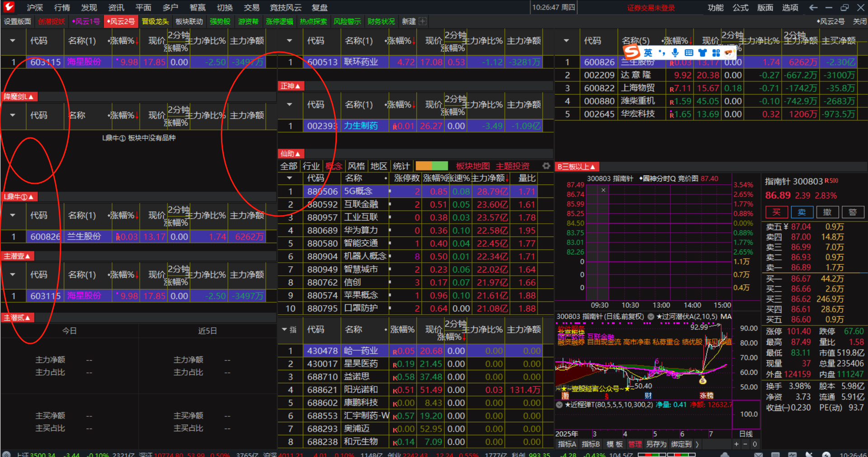868x457 pixels.
Task: Click the back arrow in title bar
Action: pyautogui.click(x=813, y=7)
